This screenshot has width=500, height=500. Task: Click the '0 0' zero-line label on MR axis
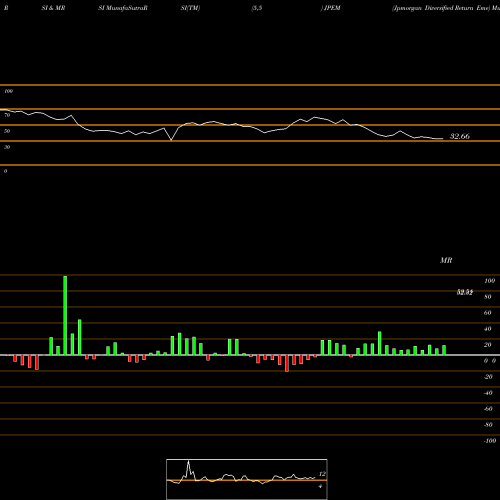pyautogui.click(x=490, y=361)
